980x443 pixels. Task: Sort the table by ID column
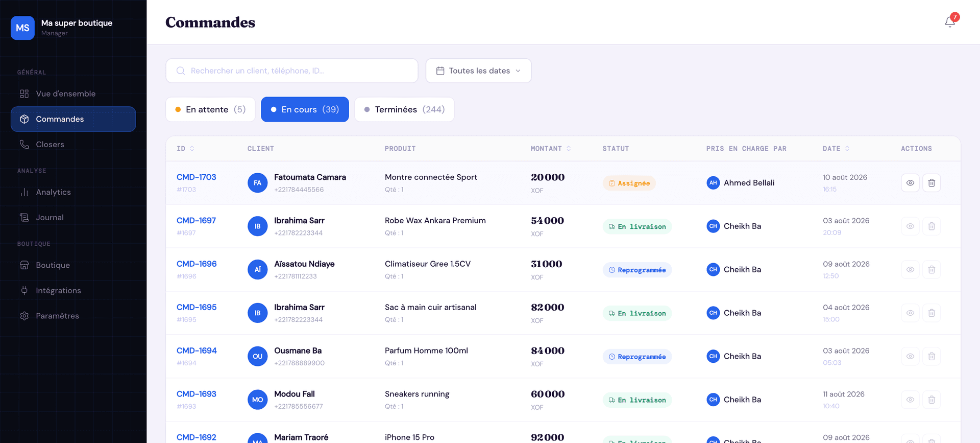pyautogui.click(x=185, y=149)
